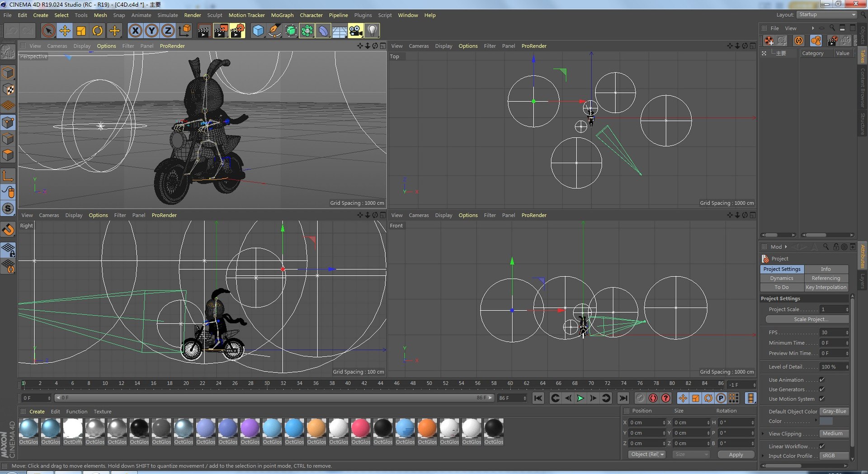868x474 pixels.
Task: Click the Floor environment object icon
Action: [340, 31]
